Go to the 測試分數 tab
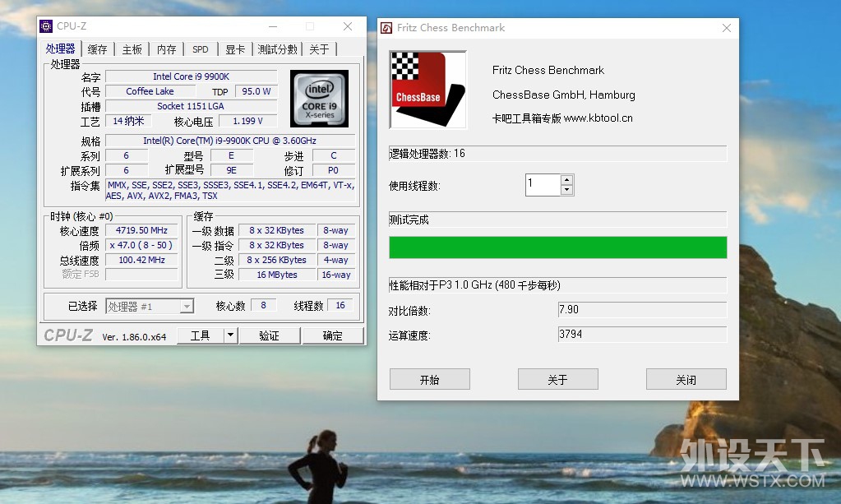Image resolution: width=841 pixels, height=504 pixels. coord(277,49)
